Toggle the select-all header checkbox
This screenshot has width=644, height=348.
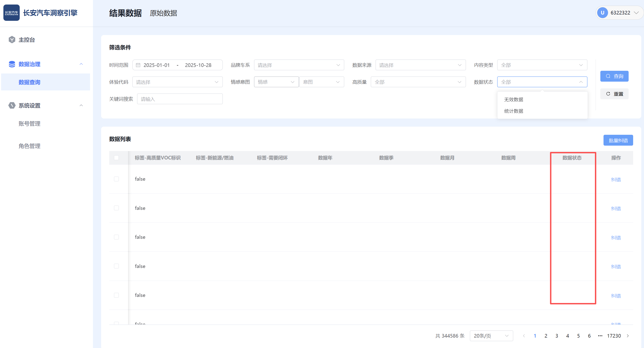[116, 158]
